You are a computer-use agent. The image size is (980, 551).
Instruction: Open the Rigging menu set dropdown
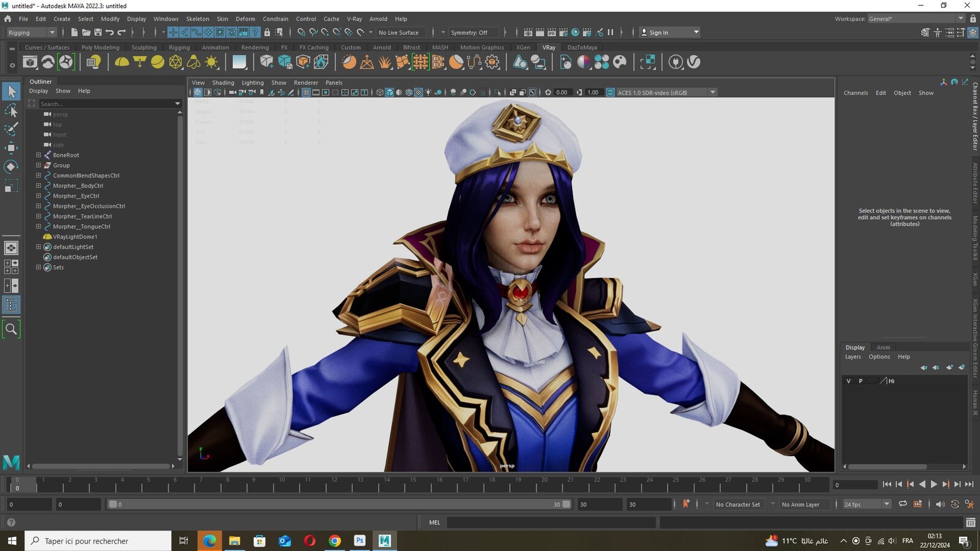(x=31, y=32)
